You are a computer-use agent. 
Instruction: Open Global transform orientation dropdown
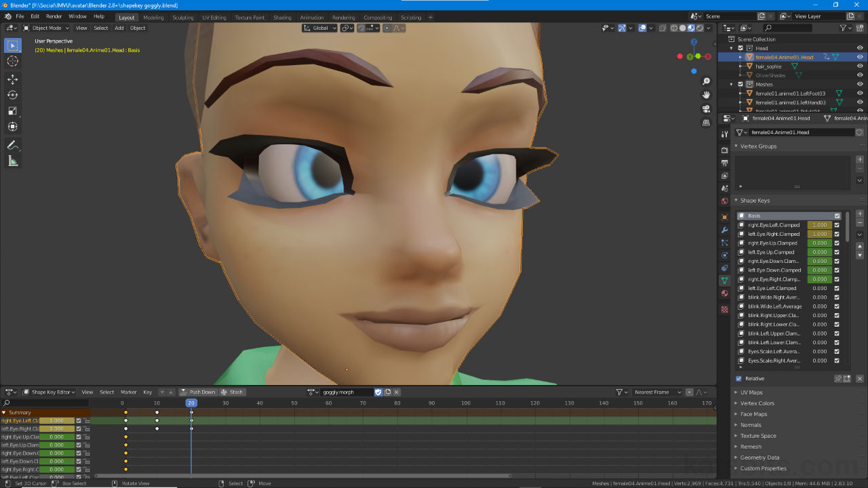[319, 28]
